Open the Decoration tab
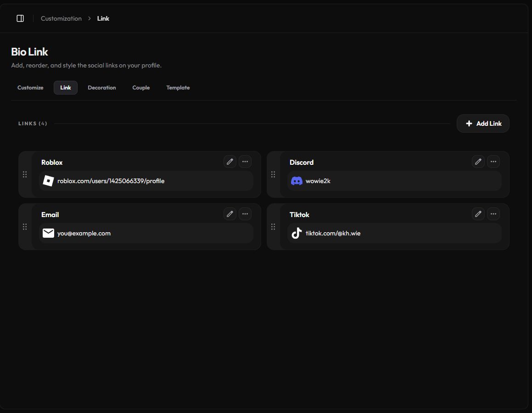This screenshot has height=413, width=532. pos(102,88)
